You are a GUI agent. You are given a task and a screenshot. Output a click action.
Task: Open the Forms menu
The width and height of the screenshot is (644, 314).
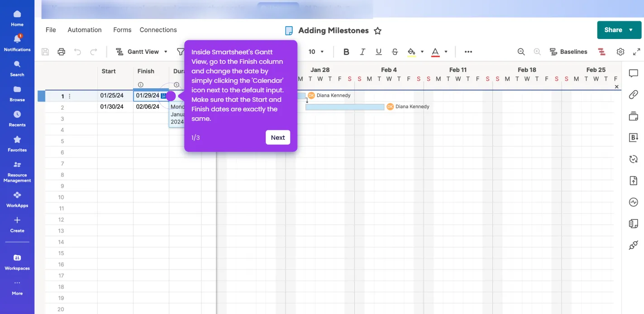click(x=122, y=30)
